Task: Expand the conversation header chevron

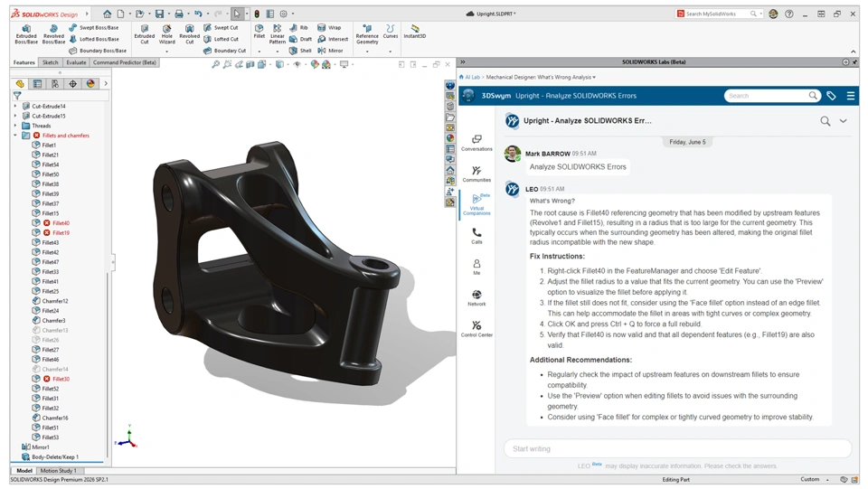Action: (x=843, y=120)
